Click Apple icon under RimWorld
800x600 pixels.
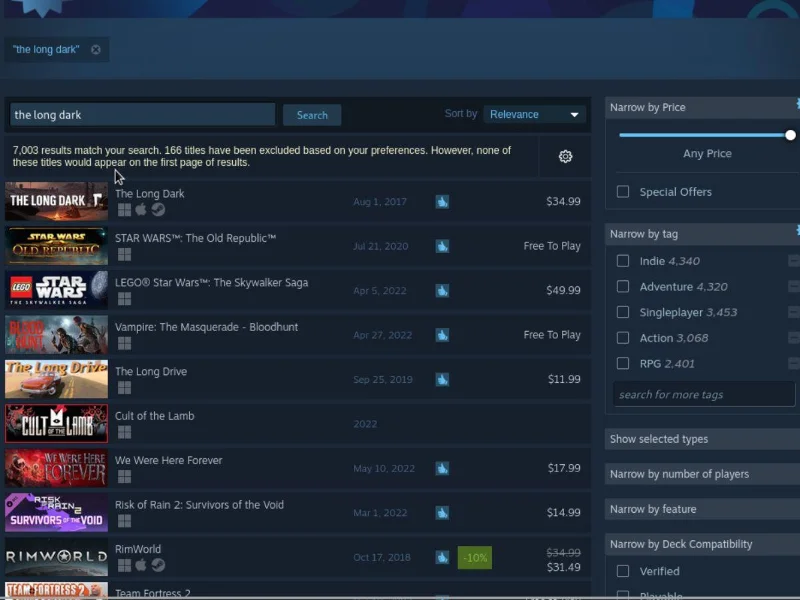click(141, 565)
